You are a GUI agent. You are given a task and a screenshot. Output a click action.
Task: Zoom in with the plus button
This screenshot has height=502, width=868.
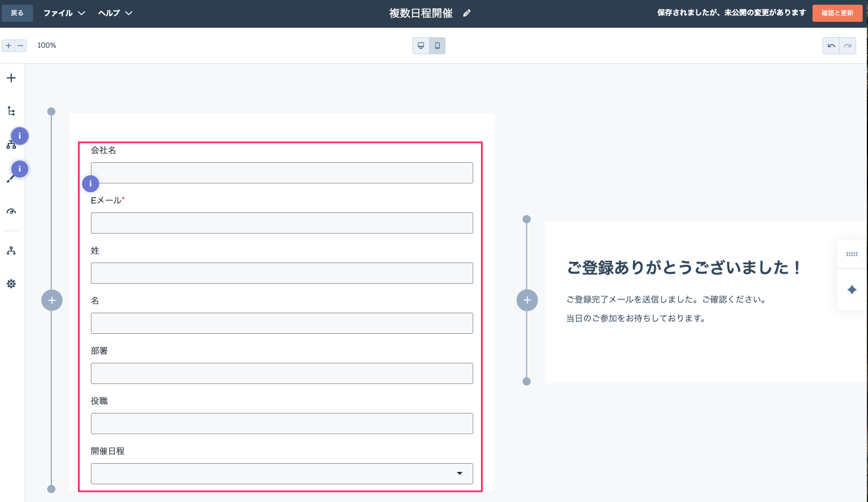click(x=8, y=45)
